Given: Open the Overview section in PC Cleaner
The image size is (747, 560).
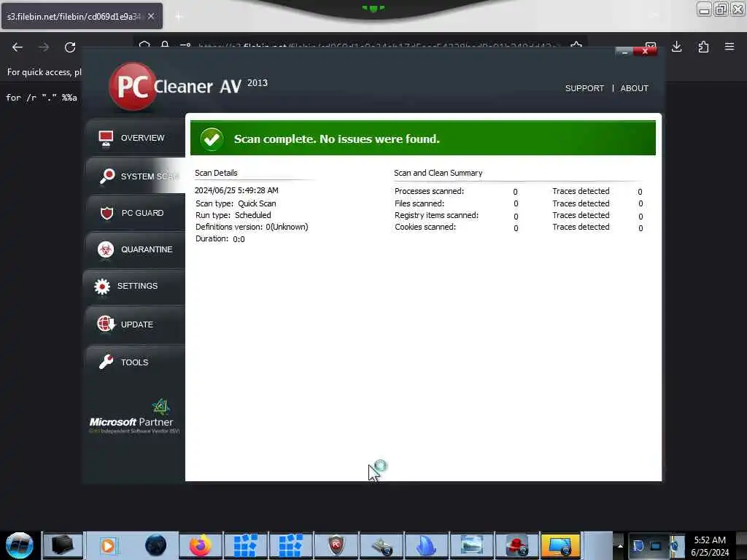Looking at the screenshot, I should (136, 138).
